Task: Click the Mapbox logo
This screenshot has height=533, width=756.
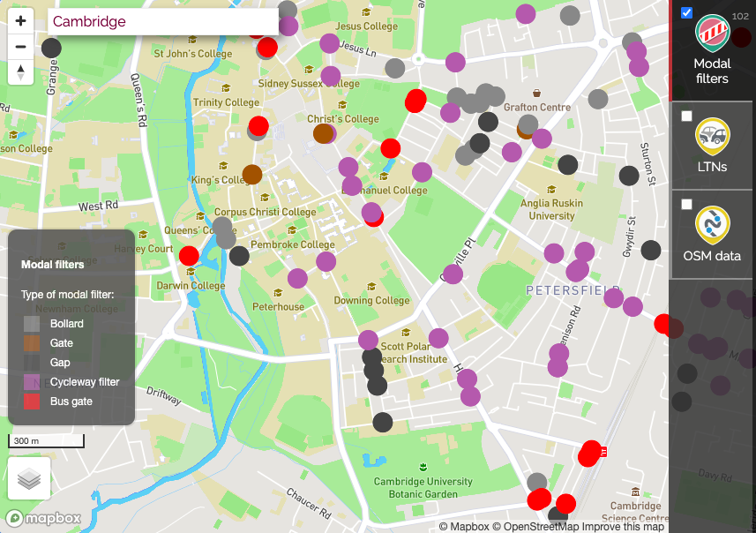Action: point(43,518)
